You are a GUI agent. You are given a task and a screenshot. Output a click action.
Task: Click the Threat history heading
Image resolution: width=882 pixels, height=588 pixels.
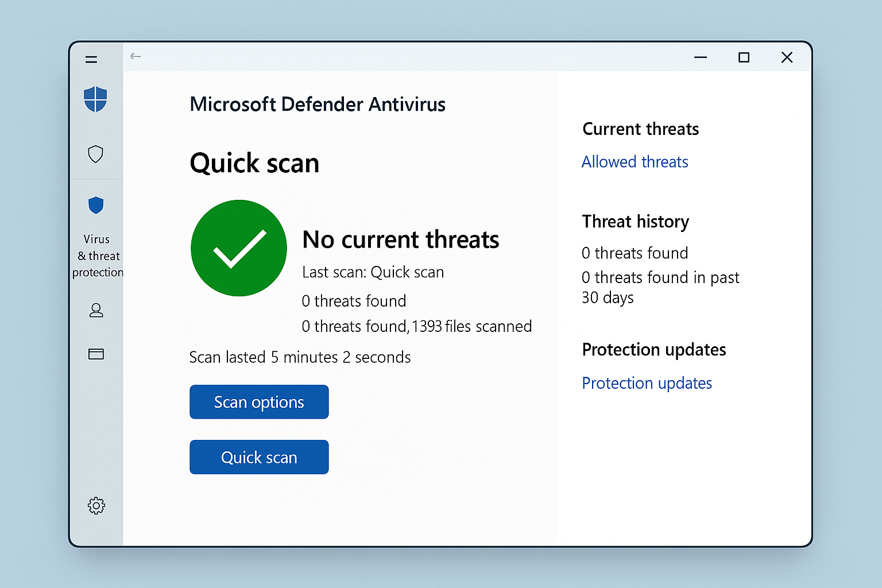635,221
